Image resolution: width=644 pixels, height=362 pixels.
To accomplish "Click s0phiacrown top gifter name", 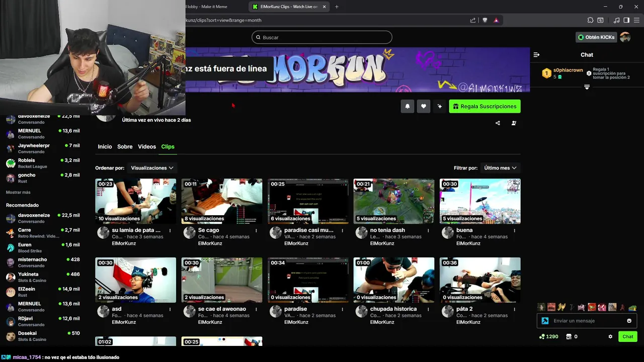I will point(568,70).
